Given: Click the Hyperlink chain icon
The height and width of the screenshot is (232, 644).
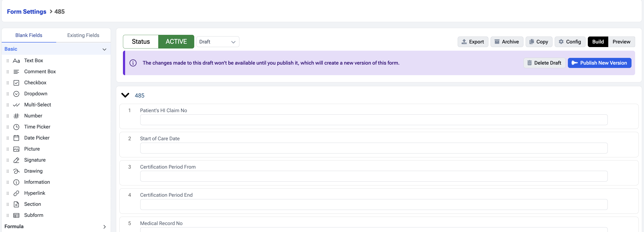Looking at the screenshot, I should (x=16, y=193).
